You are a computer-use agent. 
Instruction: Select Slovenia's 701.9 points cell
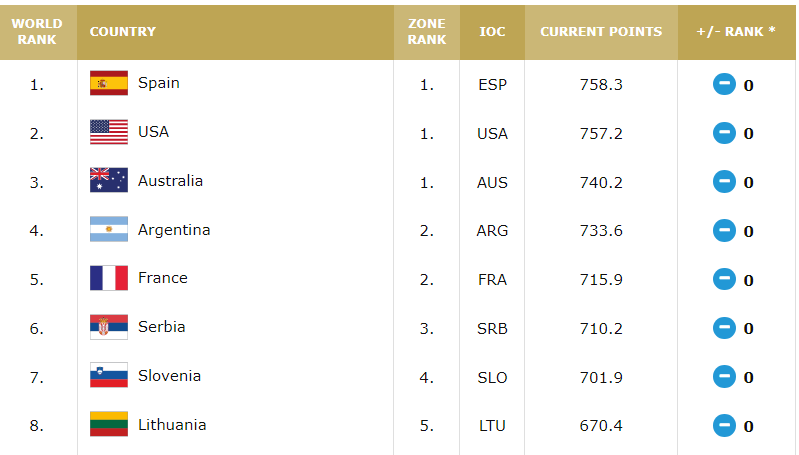click(x=601, y=378)
